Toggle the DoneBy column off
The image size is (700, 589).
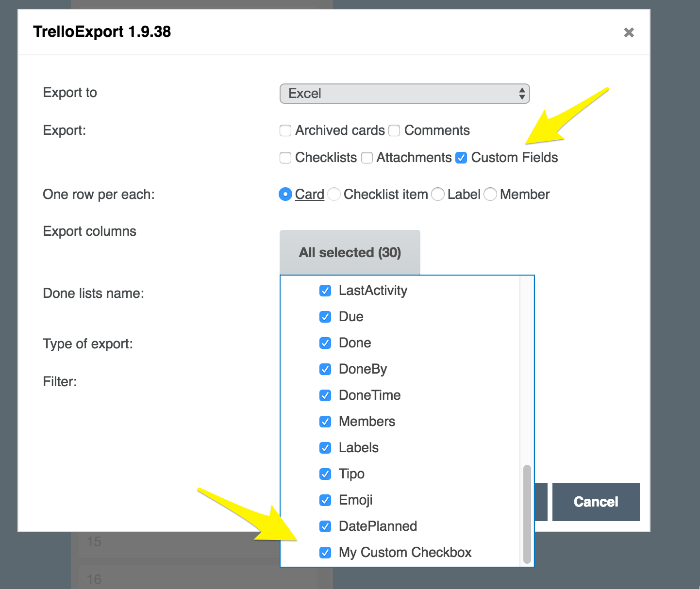pyautogui.click(x=325, y=369)
